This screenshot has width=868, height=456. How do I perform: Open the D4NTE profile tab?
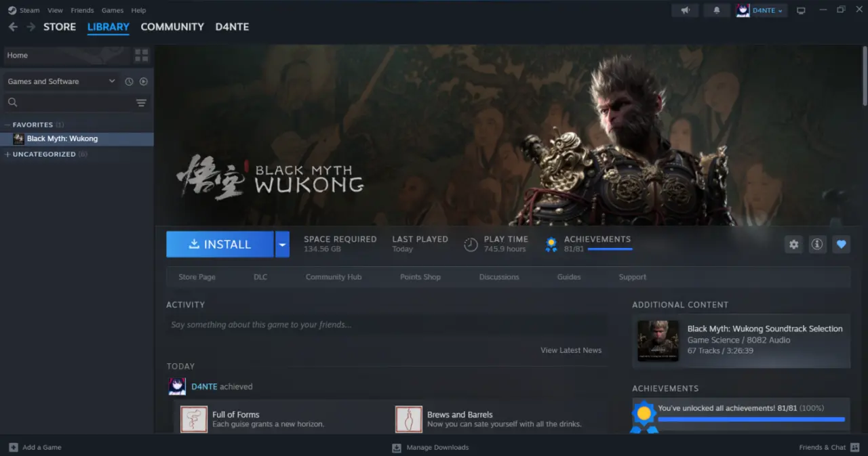click(x=232, y=26)
